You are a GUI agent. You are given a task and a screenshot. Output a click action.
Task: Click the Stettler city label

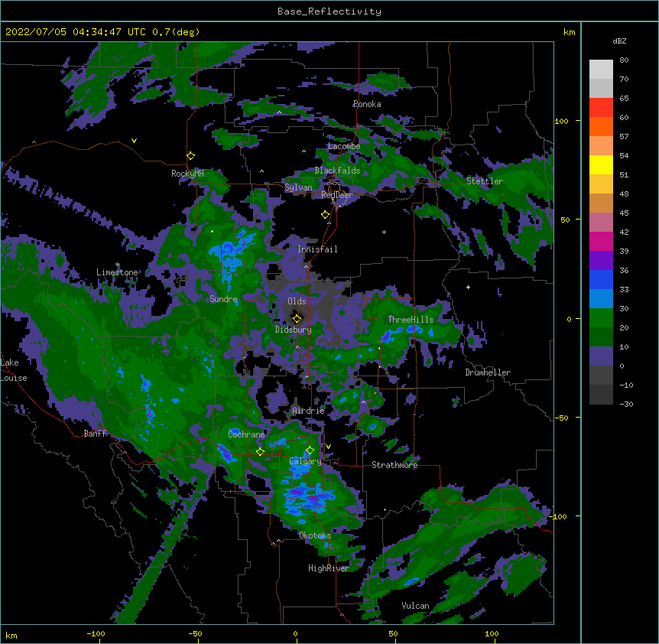click(485, 181)
